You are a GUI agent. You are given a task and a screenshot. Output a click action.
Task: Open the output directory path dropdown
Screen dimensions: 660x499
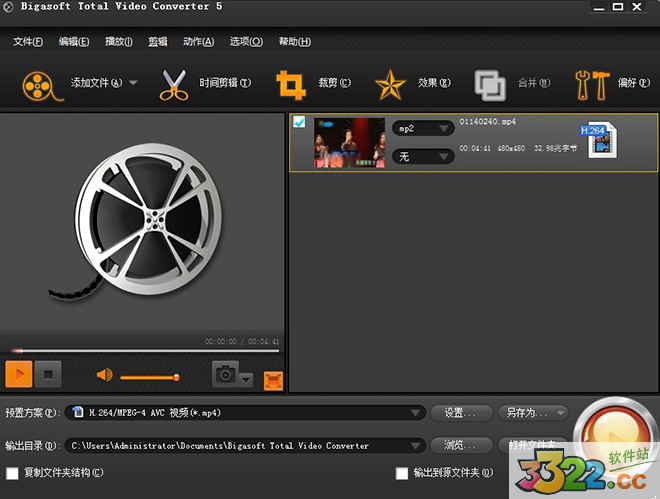click(245, 445)
